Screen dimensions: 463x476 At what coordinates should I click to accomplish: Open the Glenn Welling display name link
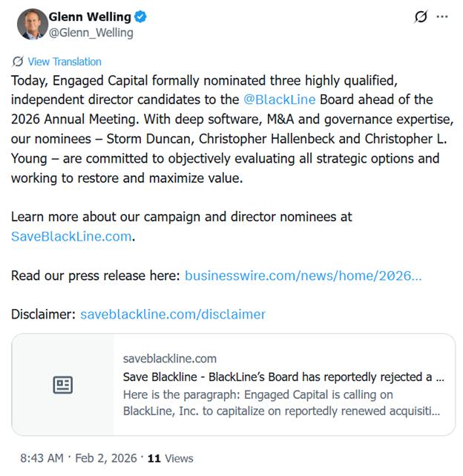tap(90, 16)
